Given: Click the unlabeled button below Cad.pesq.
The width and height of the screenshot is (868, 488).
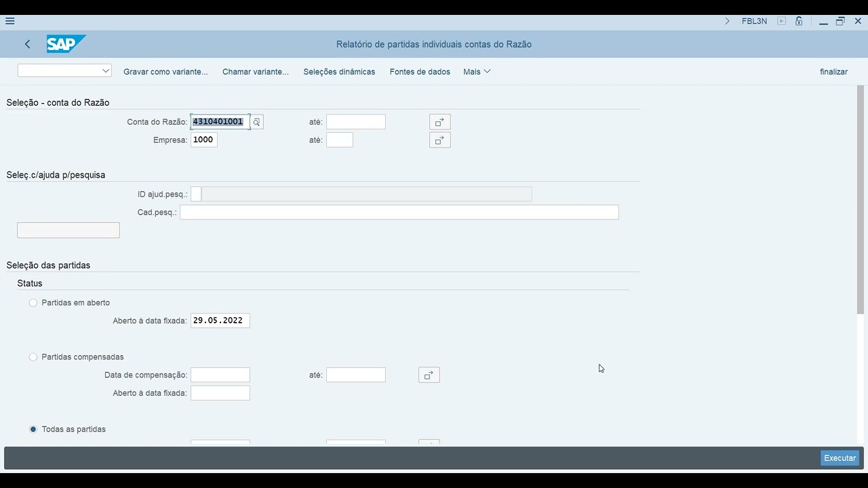Looking at the screenshot, I should click(x=68, y=230).
